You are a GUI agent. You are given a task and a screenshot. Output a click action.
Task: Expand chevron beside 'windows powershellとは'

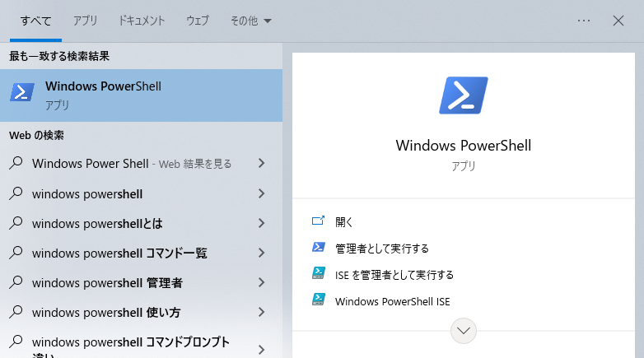pos(262,223)
